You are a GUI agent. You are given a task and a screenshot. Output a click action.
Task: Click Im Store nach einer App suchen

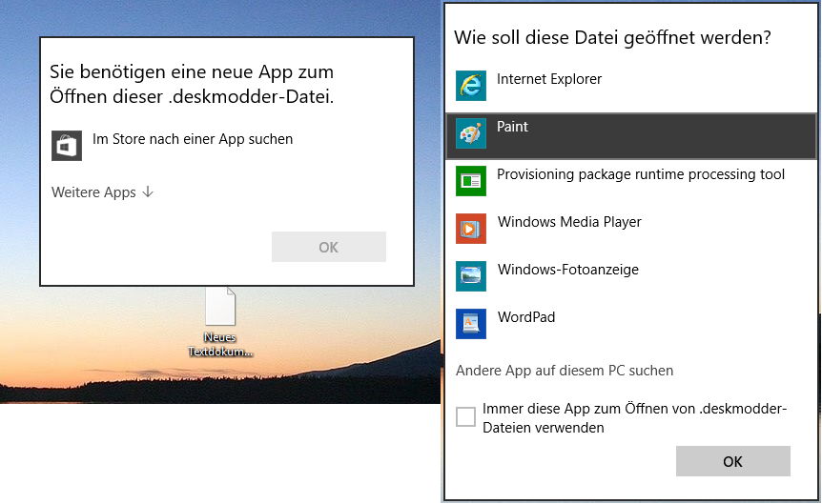193,139
